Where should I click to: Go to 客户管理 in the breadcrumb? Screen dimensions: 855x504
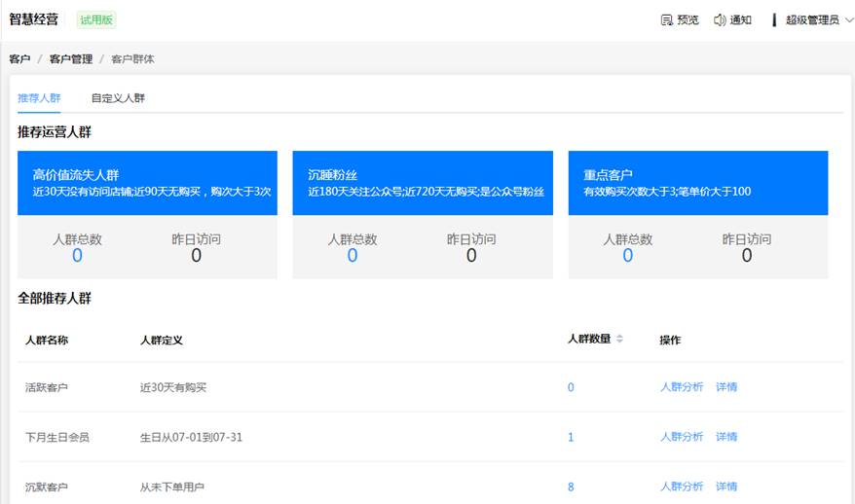(x=71, y=58)
